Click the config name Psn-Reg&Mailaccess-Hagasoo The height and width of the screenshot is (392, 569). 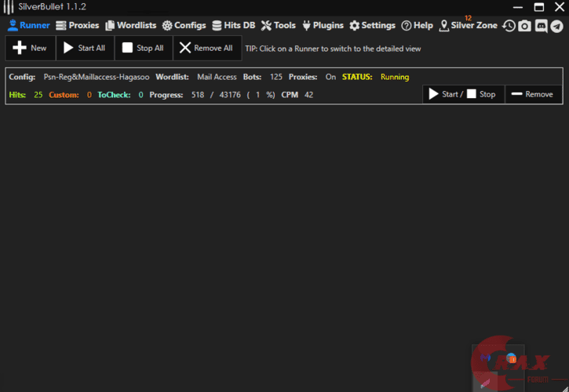click(x=97, y=77)
